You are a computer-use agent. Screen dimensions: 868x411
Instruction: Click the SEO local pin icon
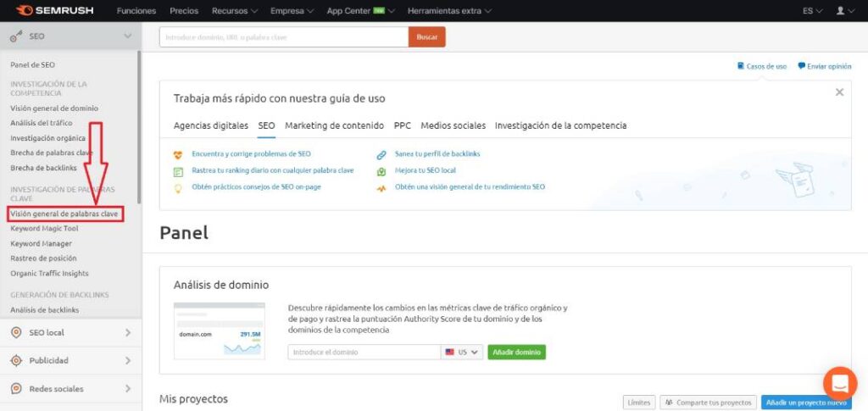[17, 332]
